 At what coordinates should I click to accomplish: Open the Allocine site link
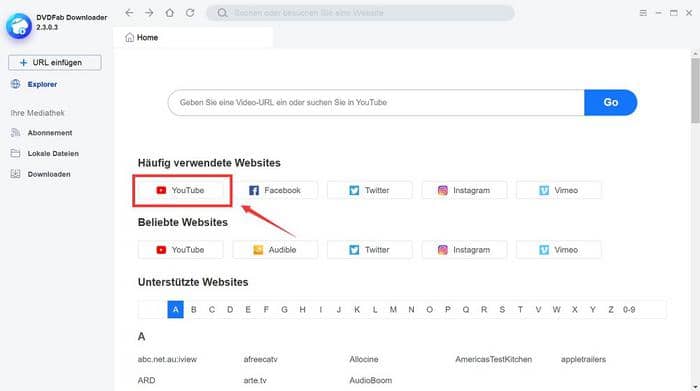pos(364,359)
